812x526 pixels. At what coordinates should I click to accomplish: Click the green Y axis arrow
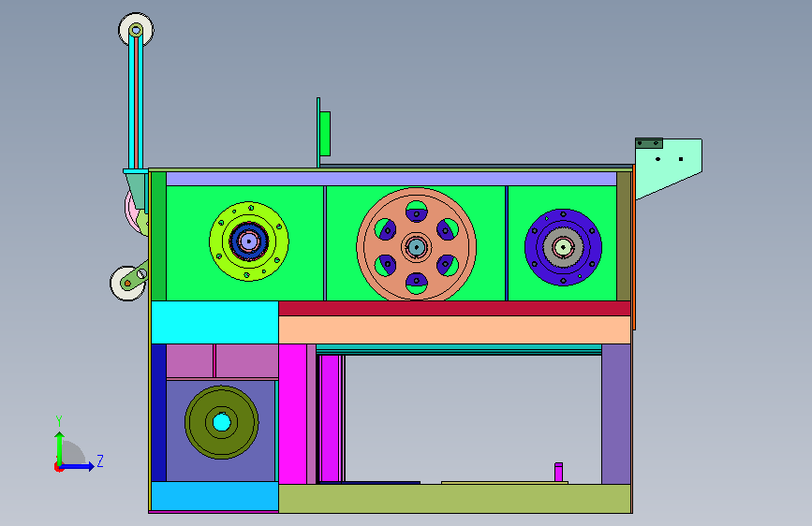coord(60,448)
